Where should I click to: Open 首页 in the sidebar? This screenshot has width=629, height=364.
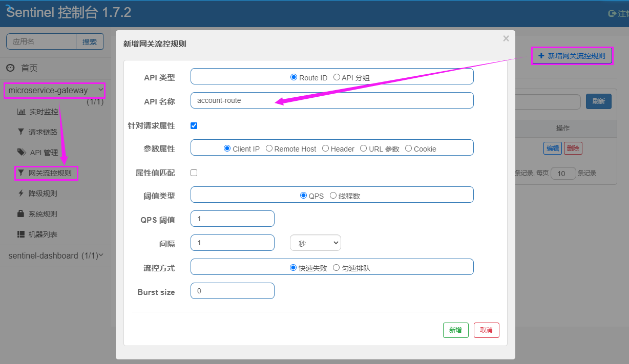click(29, 68)
